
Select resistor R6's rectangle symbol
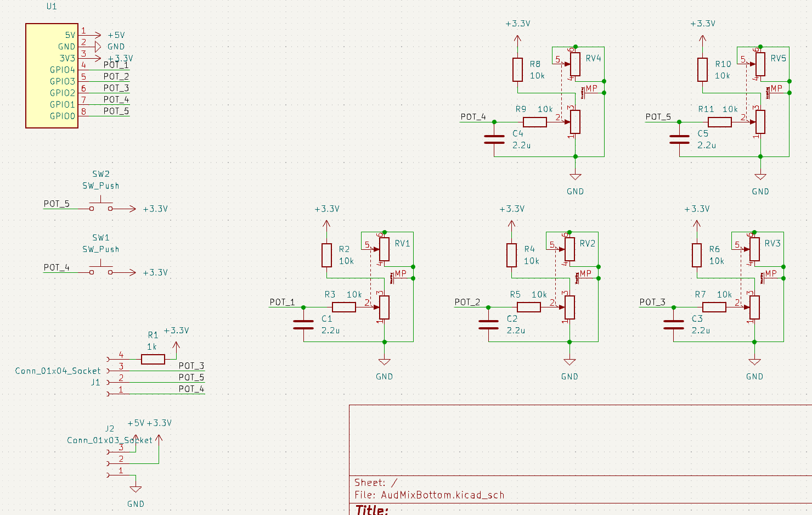(x=697, y=255)
